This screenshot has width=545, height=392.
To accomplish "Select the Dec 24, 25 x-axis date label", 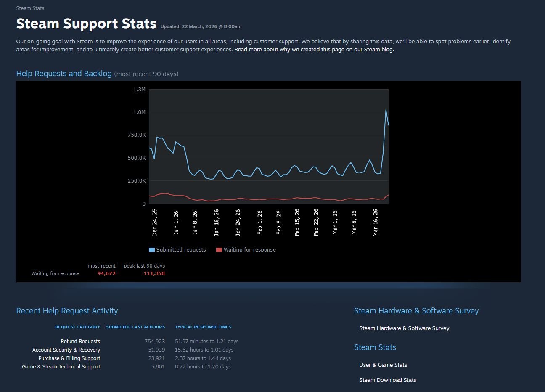I will pos(155,222).
